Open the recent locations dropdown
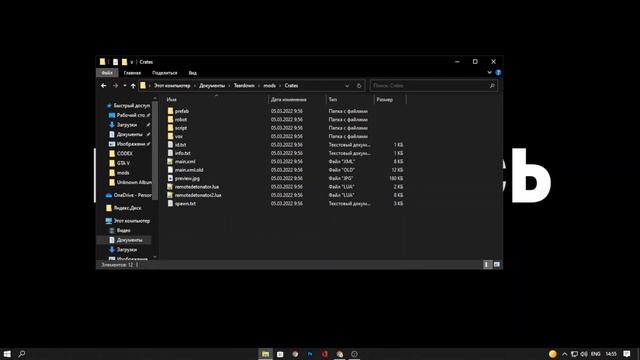Viewport: 640px width, 360px height. (124, 86)
